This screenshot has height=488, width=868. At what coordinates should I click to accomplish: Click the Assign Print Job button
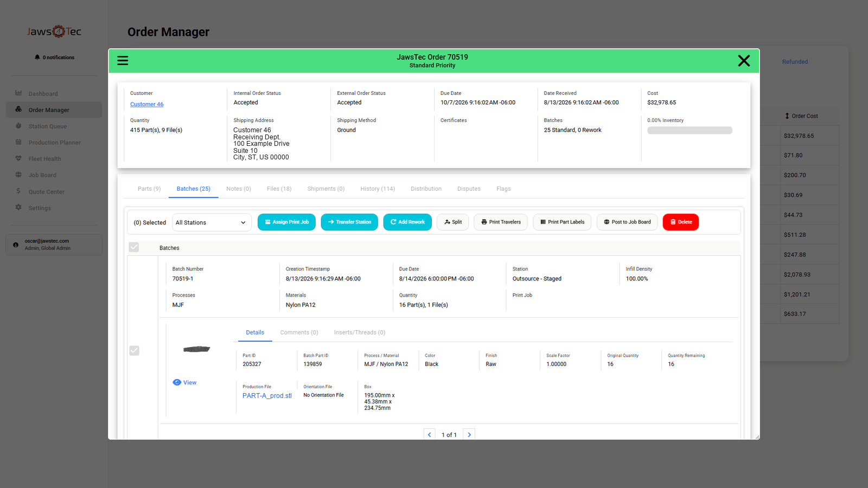click(286, 222)
